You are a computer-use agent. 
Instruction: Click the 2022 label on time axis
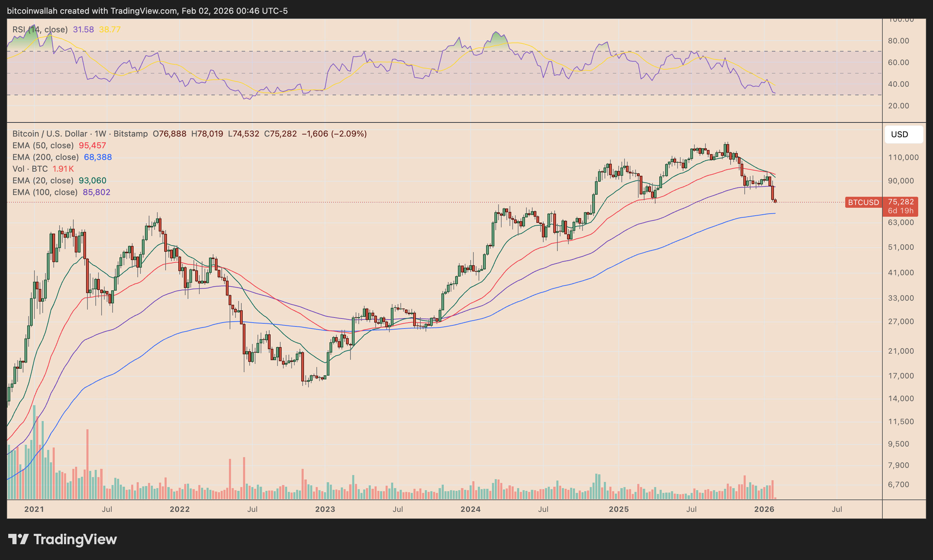tap(180, 509)
